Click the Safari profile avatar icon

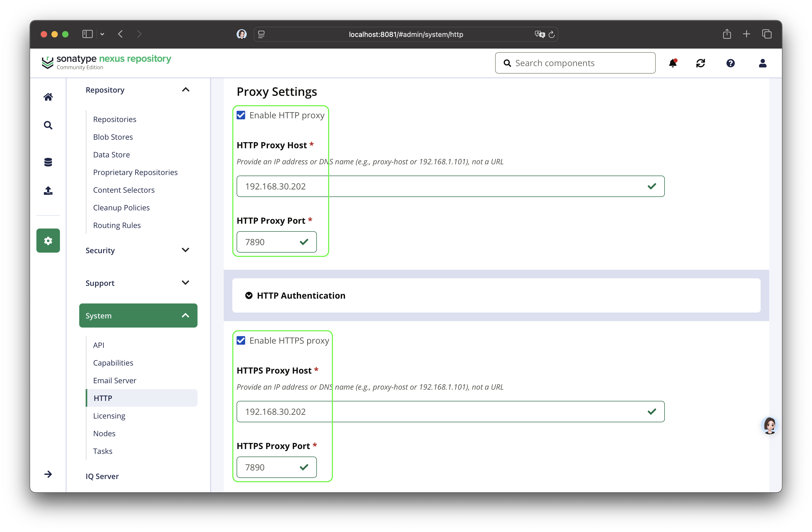click(x=242, y=34)
